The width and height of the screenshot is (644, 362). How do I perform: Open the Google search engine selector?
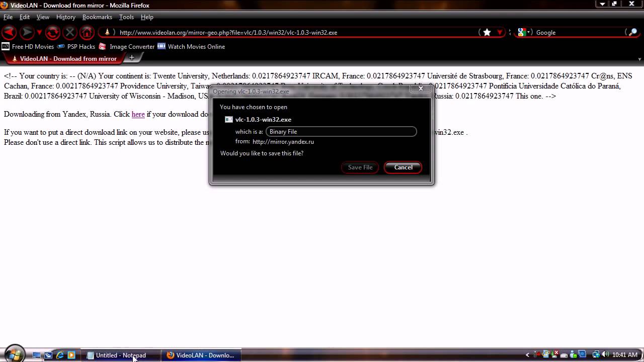click(523, 32)
